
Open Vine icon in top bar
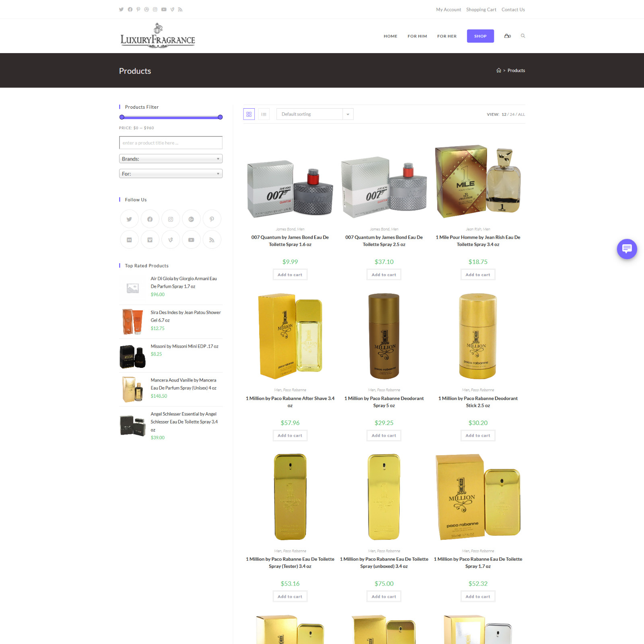coord(172,9)
